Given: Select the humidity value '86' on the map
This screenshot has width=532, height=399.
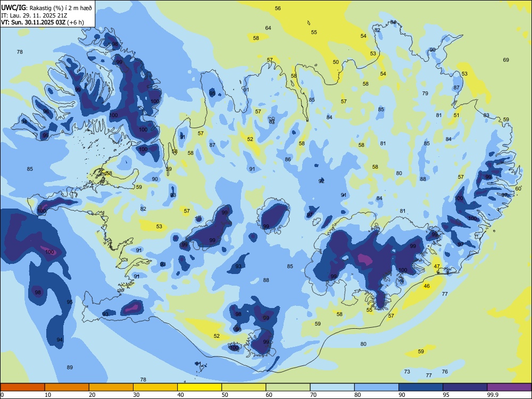Looking at the screenshot, I should [288, 159].
